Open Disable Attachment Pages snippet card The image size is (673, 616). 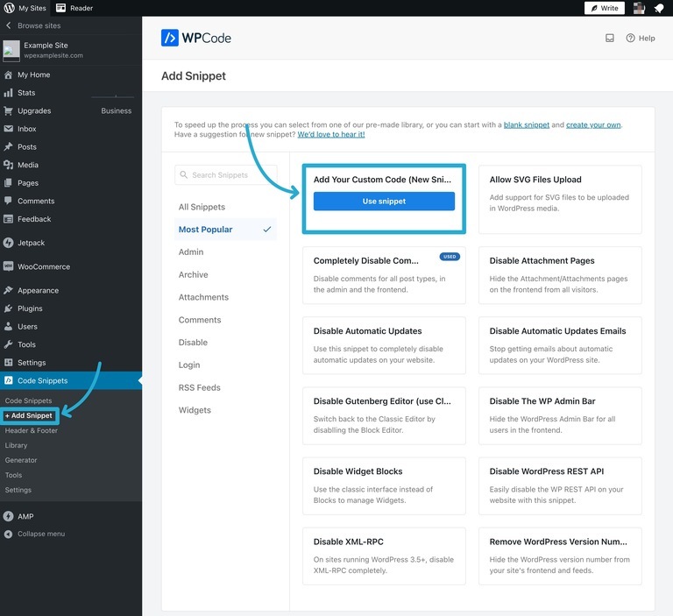pyautogui.click(x=560, y=275)
